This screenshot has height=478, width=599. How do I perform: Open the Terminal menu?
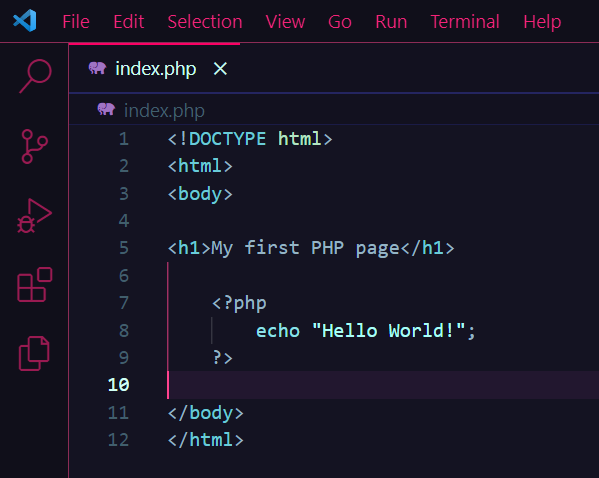pos(465,21)
